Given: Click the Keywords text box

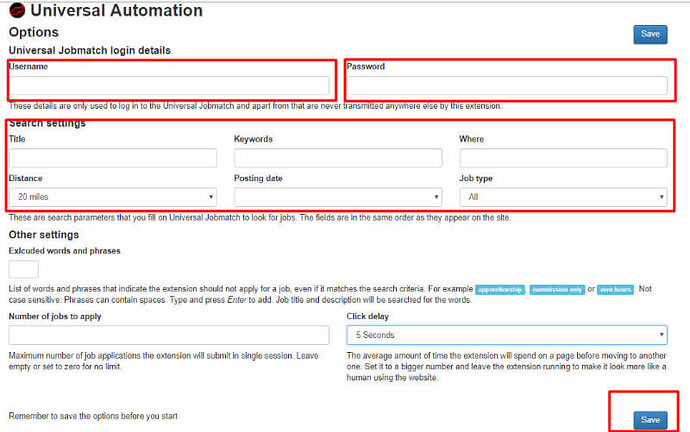Looking at the screenshot, I should (337, 158).
